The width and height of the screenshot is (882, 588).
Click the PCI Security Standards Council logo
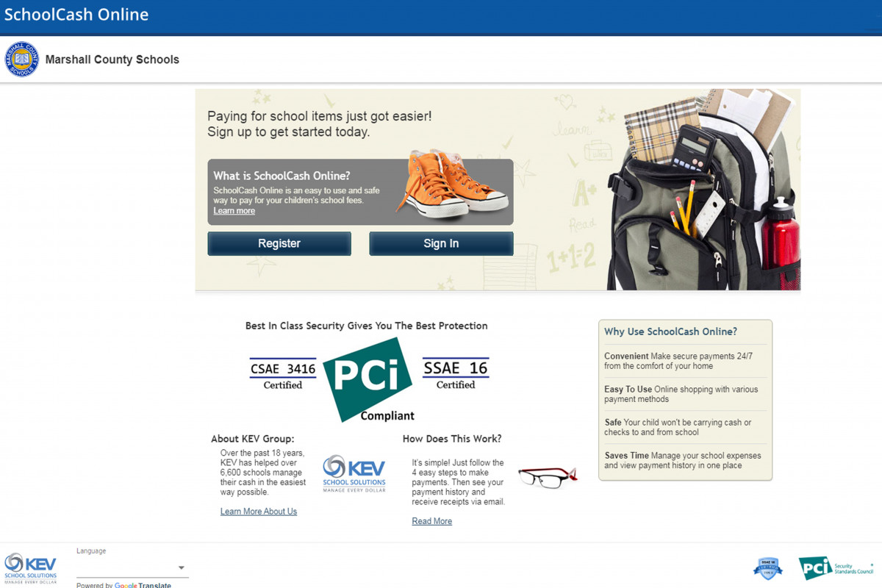tap(836, 567)
